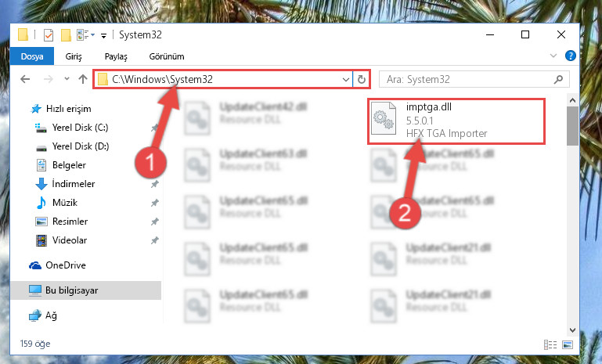Open Customize Quick Access Toolbar dropdown
602x364 pixels.
tap(103, 36)
